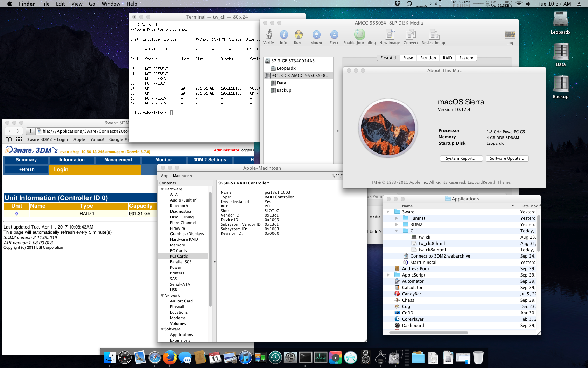Select Data volume icon on desktop

point(560,52)
